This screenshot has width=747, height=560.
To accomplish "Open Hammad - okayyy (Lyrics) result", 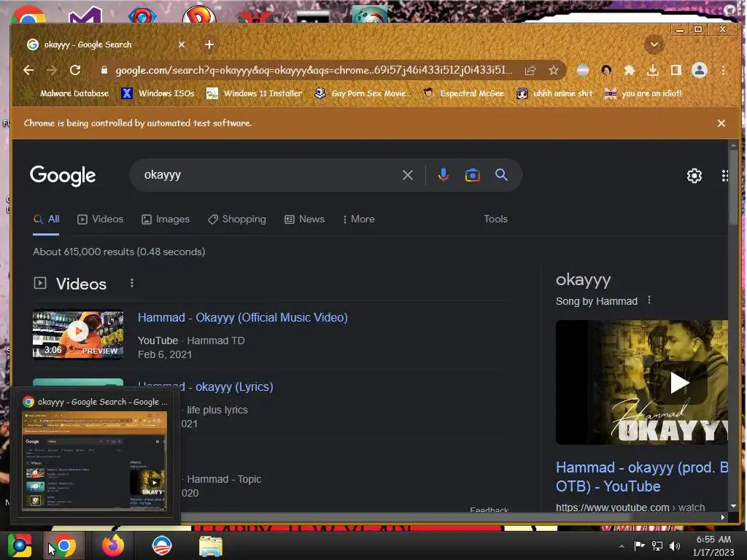I will (x=230, y=386).
